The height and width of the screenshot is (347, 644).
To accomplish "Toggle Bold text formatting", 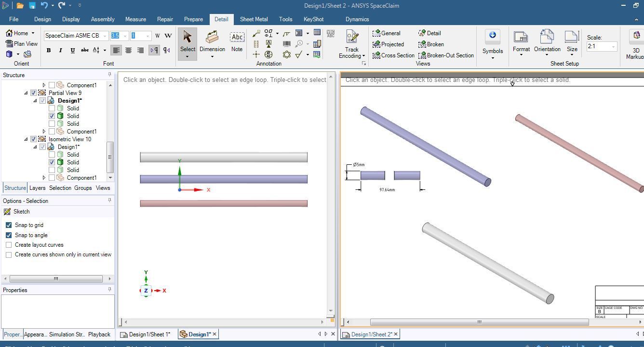I will click(x=49, y=50).
